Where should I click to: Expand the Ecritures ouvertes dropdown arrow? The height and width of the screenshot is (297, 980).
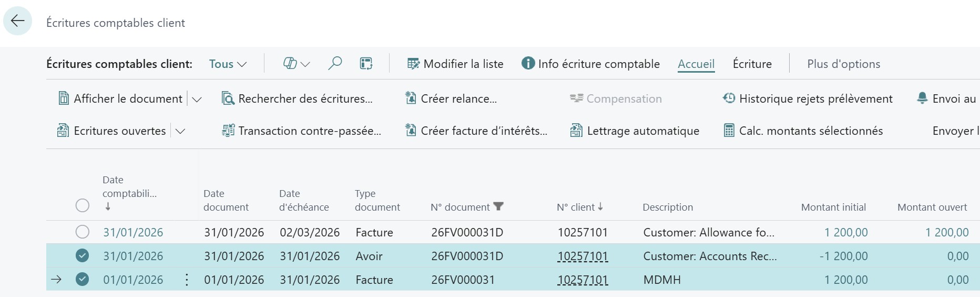[180, 132]
